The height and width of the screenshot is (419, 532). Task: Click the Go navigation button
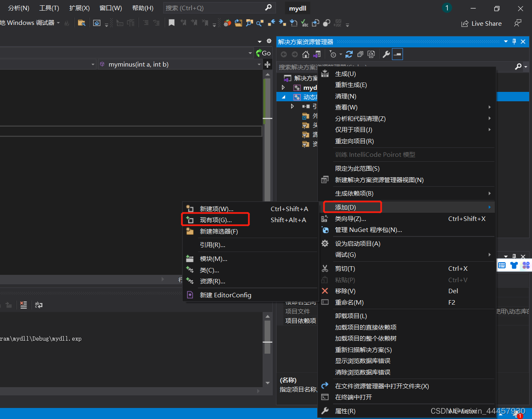tap(263, 53)
